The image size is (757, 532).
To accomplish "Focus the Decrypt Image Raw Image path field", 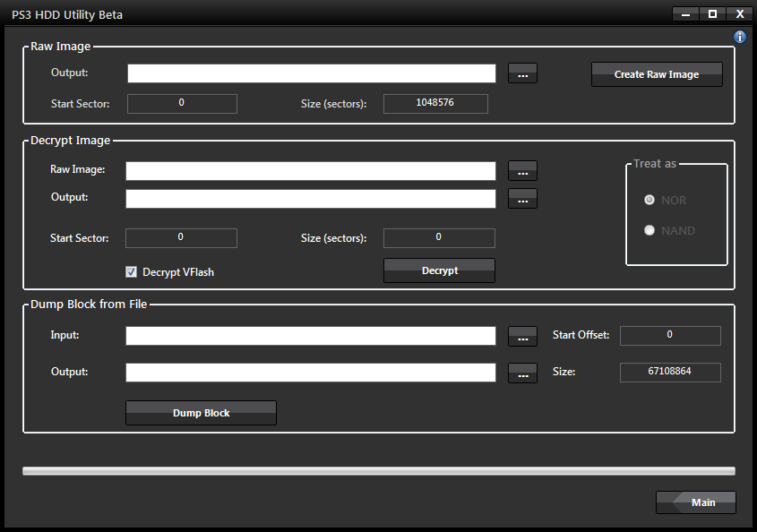I will [311, 171].
